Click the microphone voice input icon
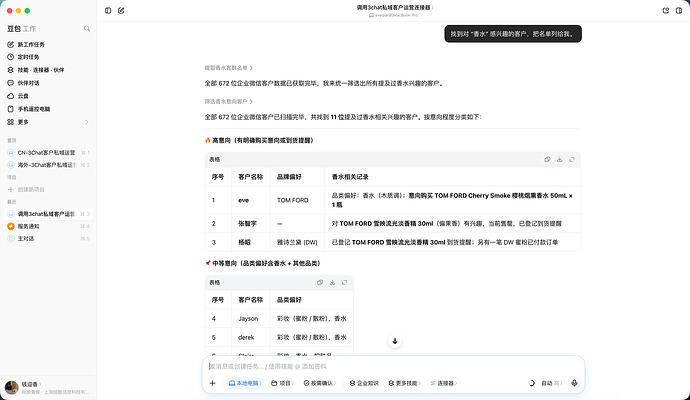 coord(574,383)
